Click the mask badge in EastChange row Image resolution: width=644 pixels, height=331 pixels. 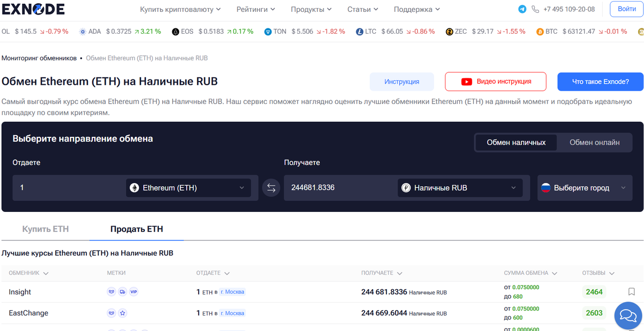[x=112, y=313]
